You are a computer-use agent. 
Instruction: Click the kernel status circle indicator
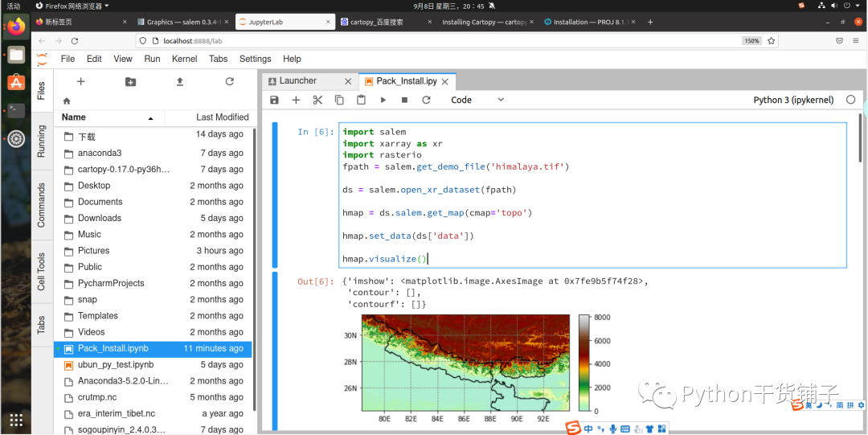[x=851, y=101]
